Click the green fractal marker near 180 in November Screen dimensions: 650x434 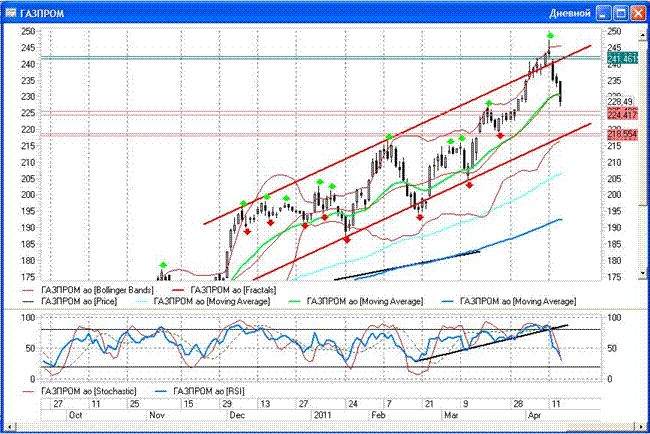pyautogui.click(x=163, y=265)
